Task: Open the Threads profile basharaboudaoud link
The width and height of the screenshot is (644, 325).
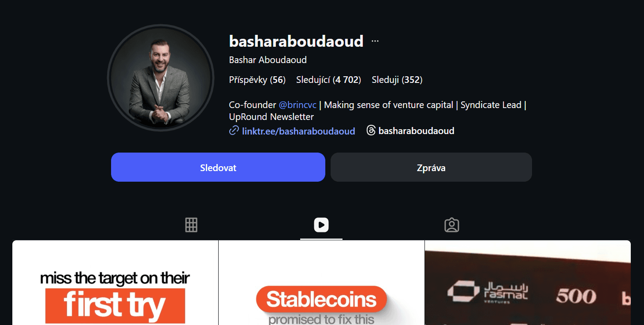Action: tap(416, 131)
